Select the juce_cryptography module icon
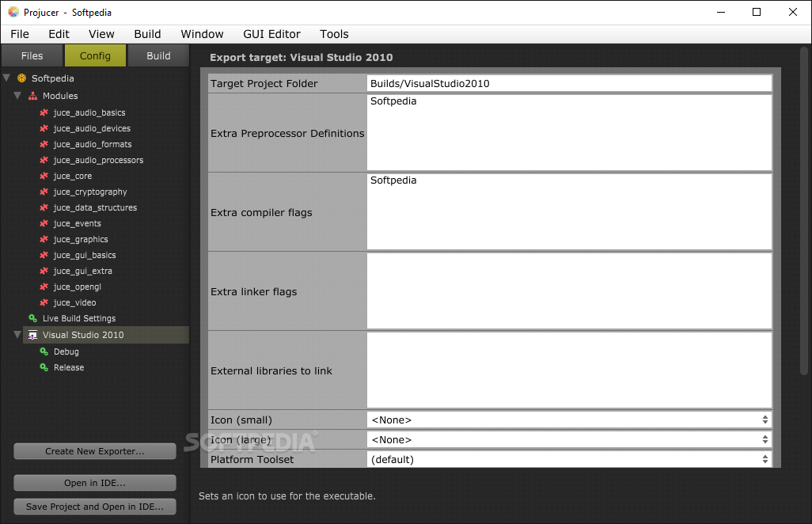The image size is (812, 524). coord(44,192)
